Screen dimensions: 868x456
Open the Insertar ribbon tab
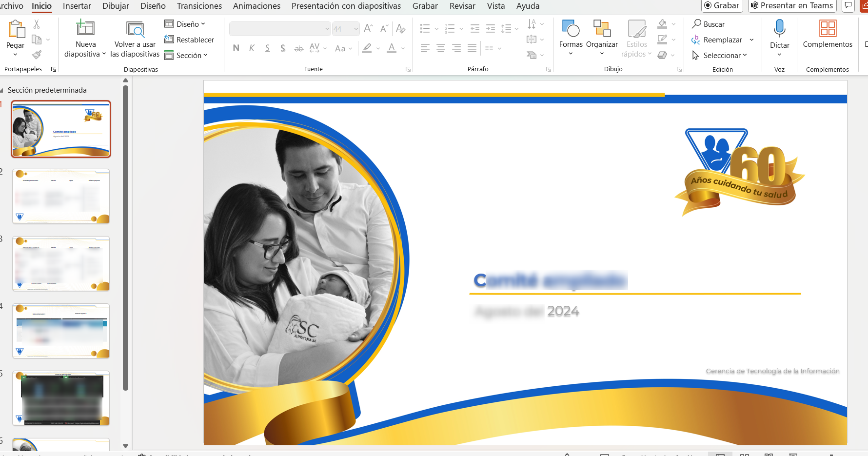[x=77, y=6]
